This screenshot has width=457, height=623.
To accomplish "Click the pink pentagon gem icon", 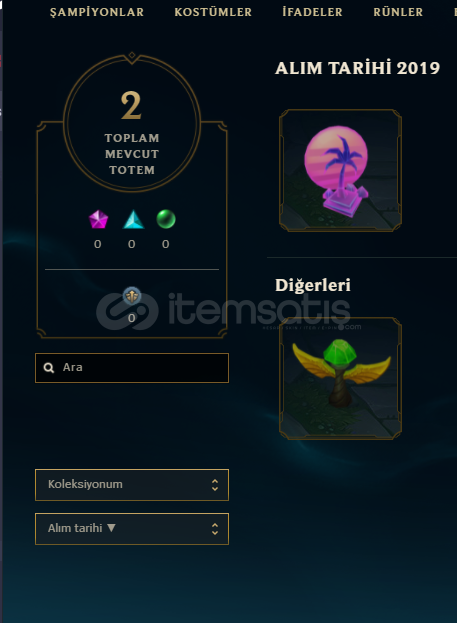I will (x=98, y=219).
